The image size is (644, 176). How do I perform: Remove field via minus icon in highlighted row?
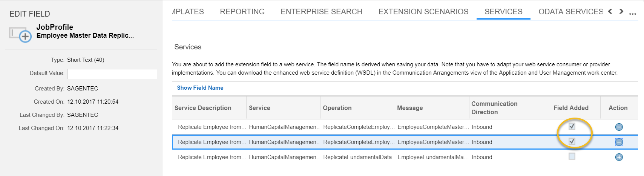click(619, 142)
